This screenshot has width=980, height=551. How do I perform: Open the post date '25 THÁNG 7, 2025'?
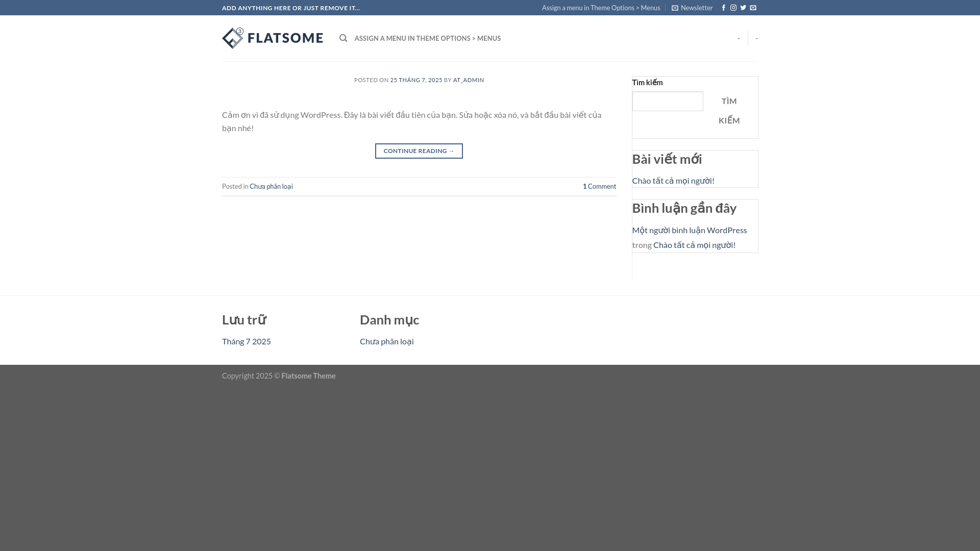(x=416, y=80)
